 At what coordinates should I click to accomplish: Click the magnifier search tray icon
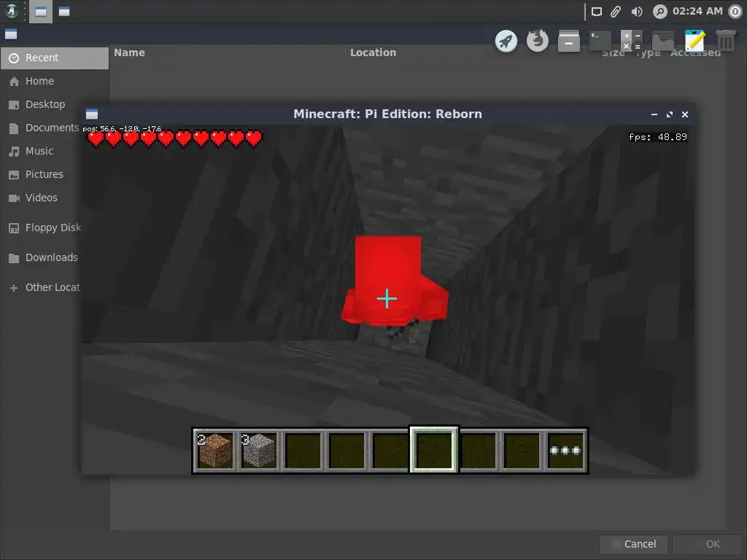[659, 12]
